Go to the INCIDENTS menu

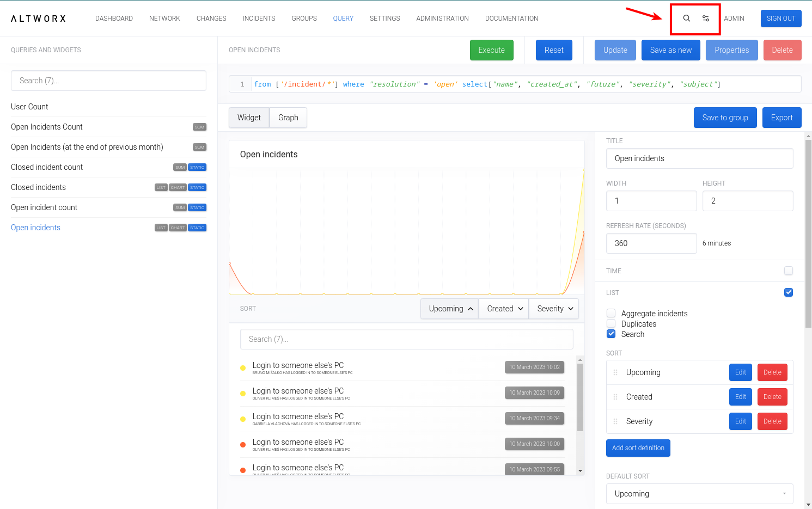point(259,19)
